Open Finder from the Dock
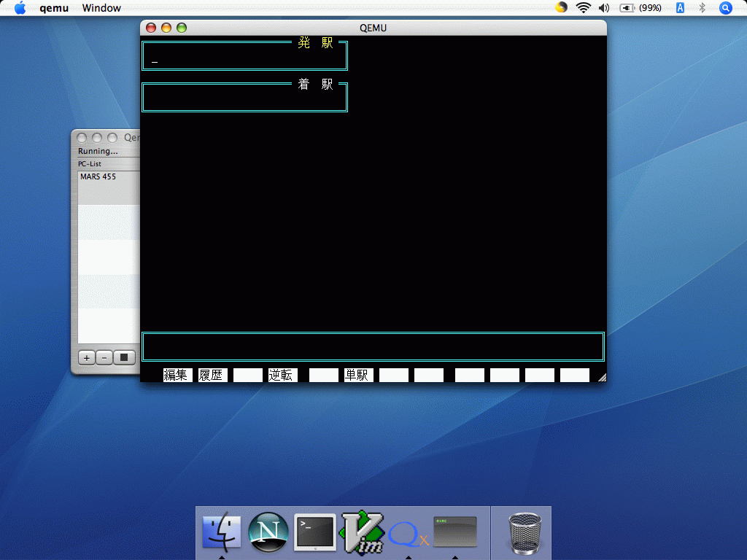 [222, 532]
